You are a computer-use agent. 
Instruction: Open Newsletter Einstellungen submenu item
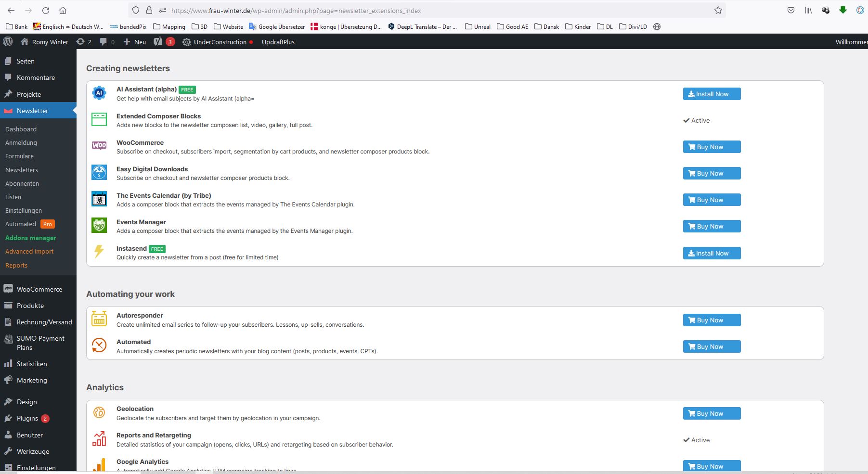24,210
